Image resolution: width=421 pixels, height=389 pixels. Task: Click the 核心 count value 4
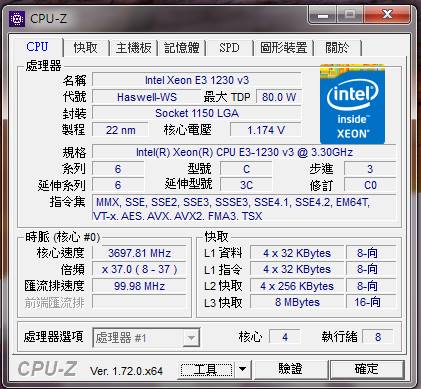(x=285, y=337)
